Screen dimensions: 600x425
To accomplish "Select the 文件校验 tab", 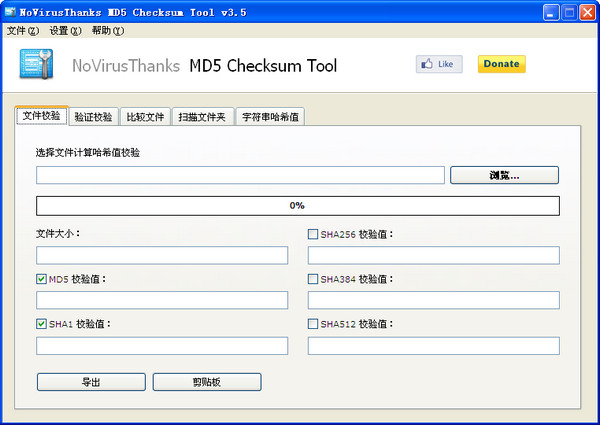I will (x=42, y=116).
